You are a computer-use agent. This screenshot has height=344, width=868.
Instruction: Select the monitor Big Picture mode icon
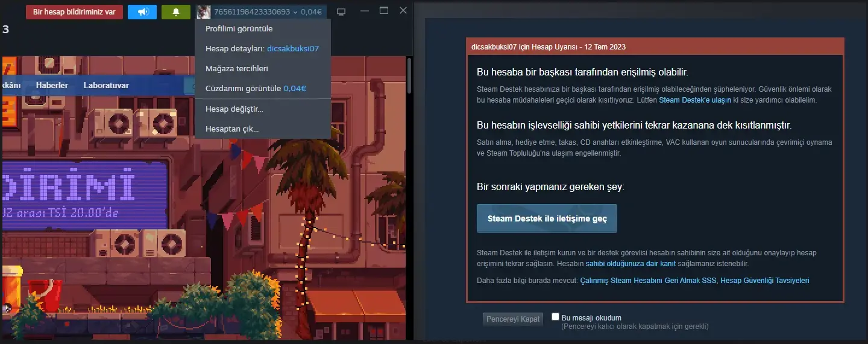point(341,11)
